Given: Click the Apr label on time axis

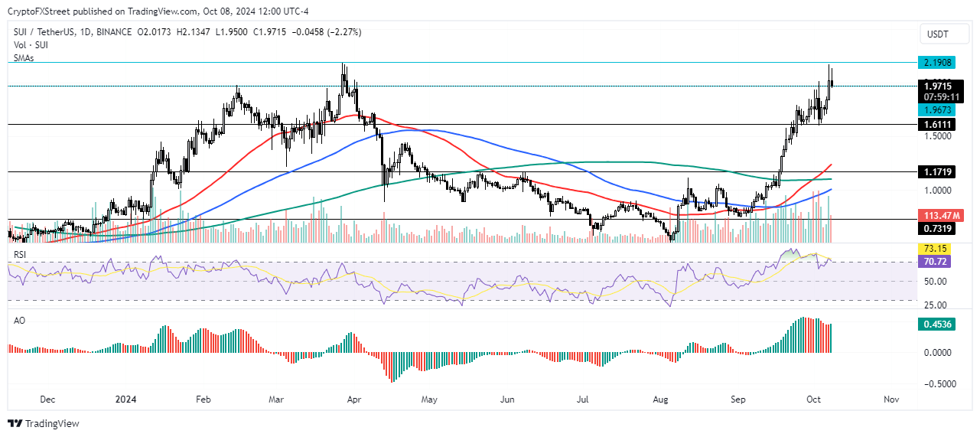Looking at the screenshot, I should tap(353, 399).
